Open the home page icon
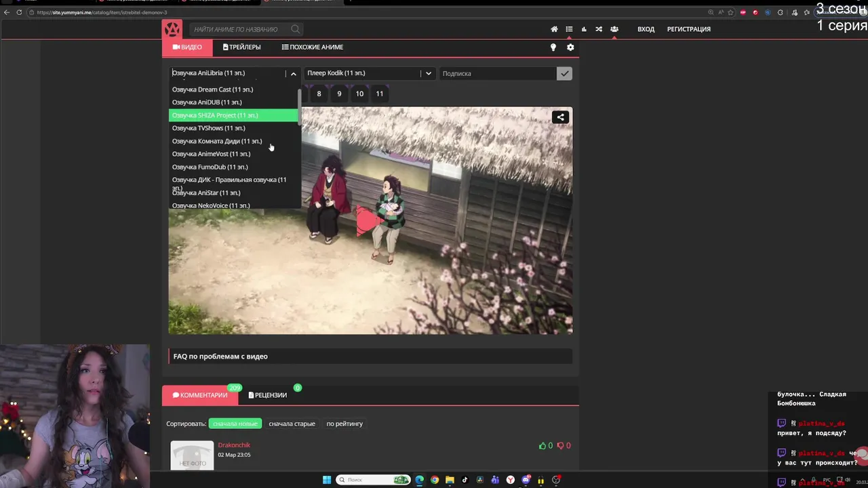868x488 pixels. coord(554,29)
